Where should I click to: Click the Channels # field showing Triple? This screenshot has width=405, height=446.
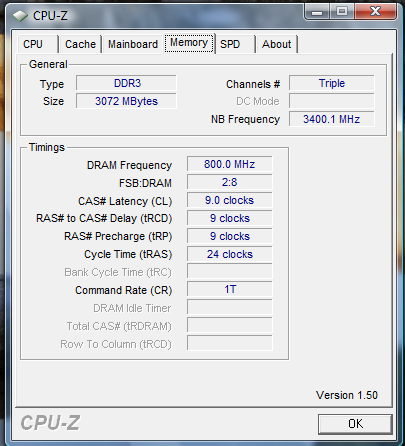(332, 83)
